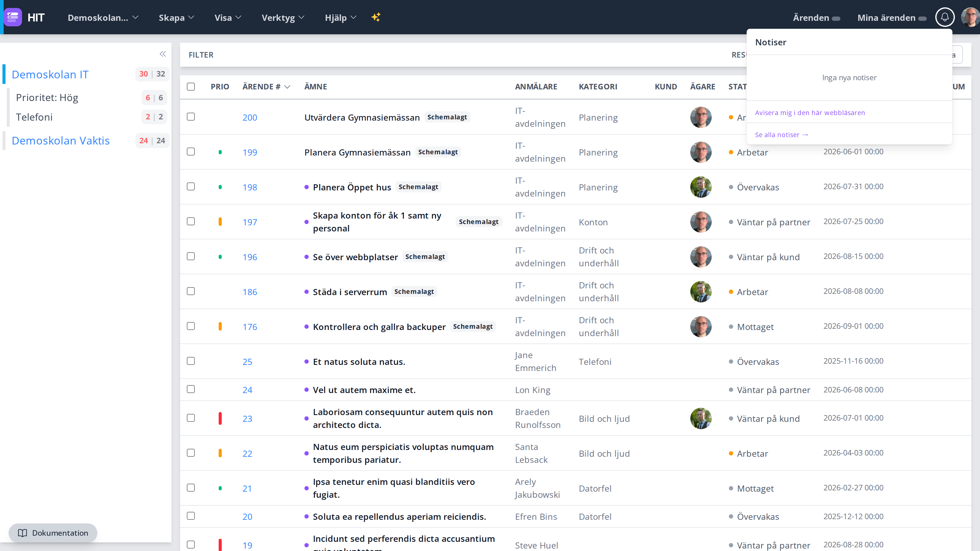
Task: Check the box for ticket 199
Action: (190, 152)
